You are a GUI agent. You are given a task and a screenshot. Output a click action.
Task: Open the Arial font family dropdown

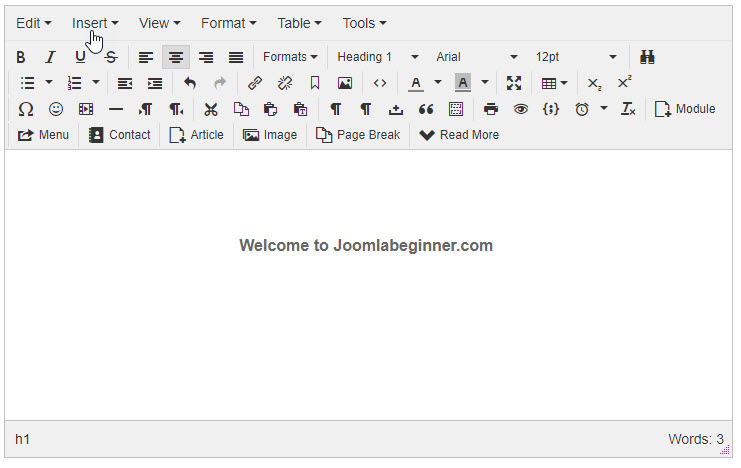click(x=476, y=57)
